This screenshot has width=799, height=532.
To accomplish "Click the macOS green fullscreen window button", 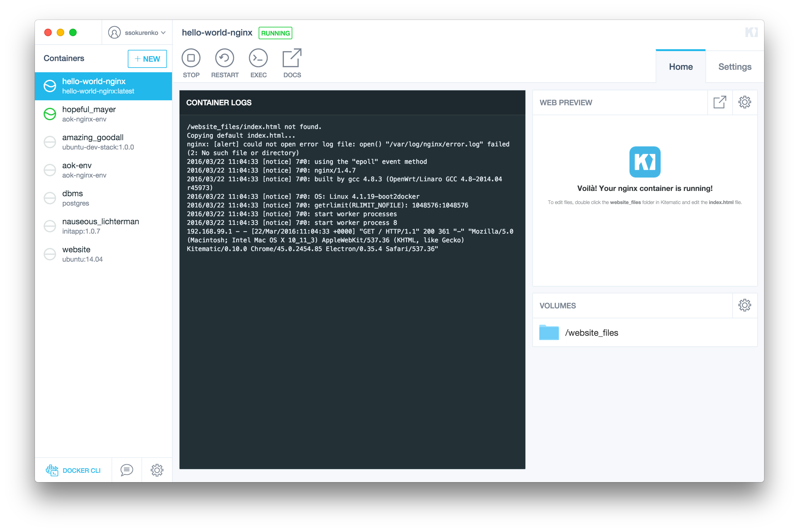I will (73, 33).
